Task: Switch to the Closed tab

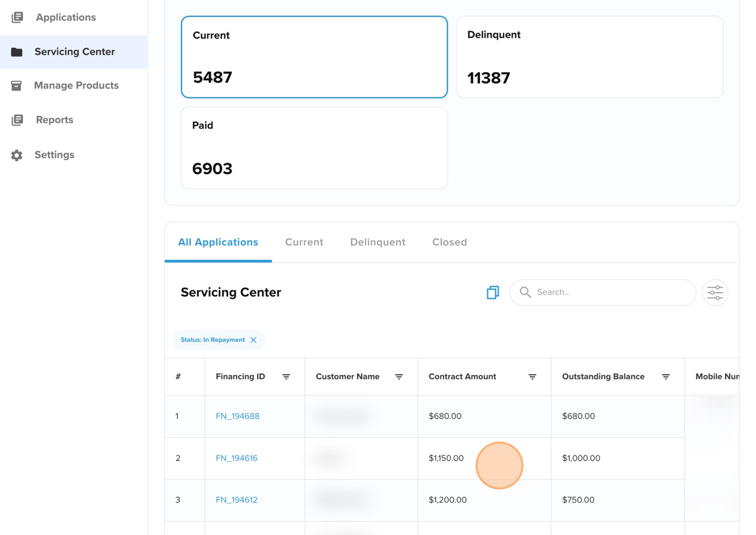Action: point(450,242)
